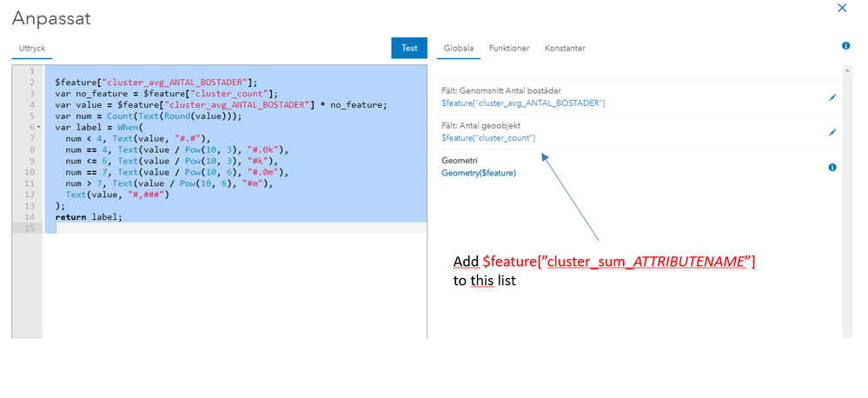Switch to the Funktioner tab
The height and width of the screenshot is (398, 868).
(x=508, y=49)
